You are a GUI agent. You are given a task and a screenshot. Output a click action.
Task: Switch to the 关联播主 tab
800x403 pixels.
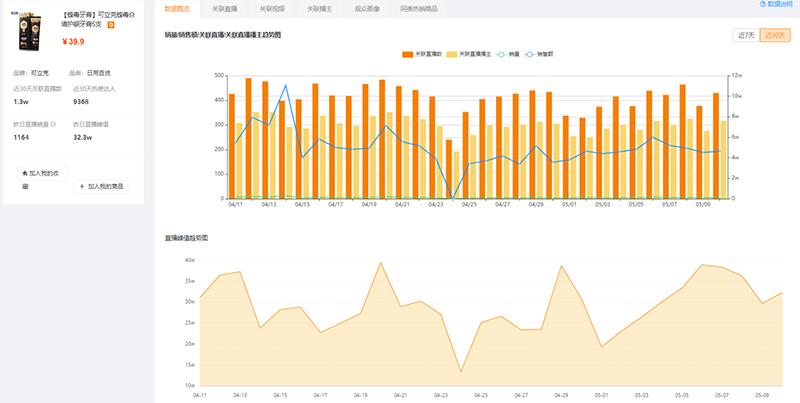pos(318,8)
